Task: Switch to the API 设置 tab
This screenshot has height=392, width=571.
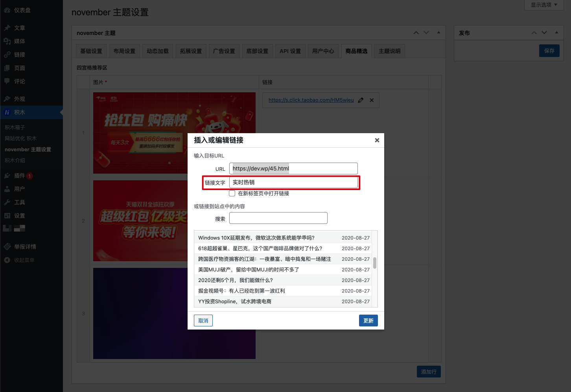Action: [x=290, y=51]
